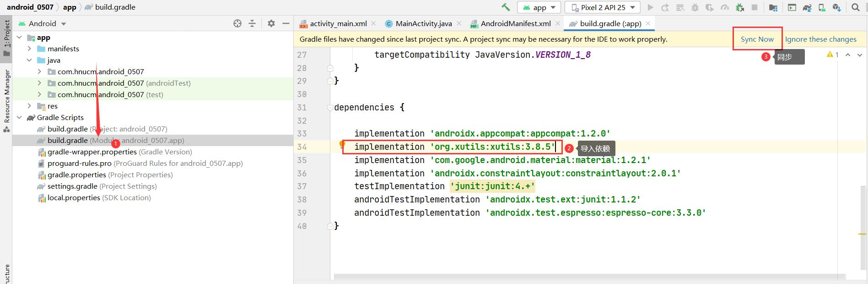Open AVD Manager phone icon
Viewport: 868px width, 284px height.
click(822, 7)
